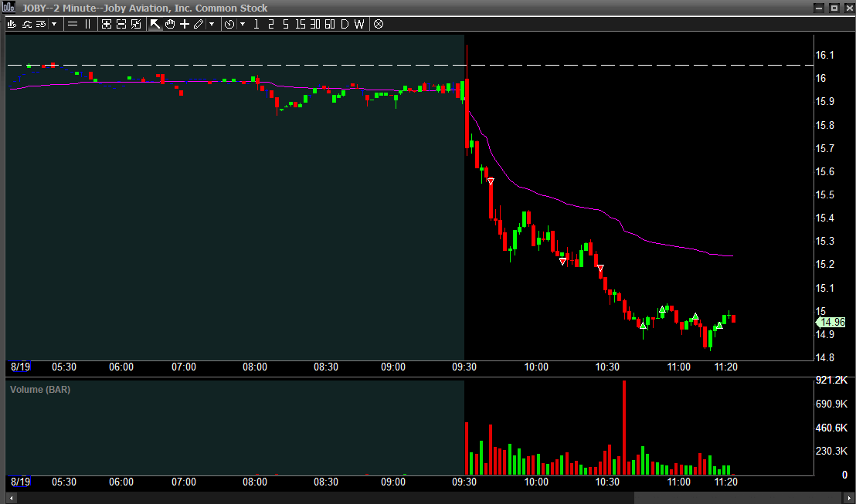
Task: Select the horizontal line drawing tool
Action: pyautogui.click(x=73, y=24)
